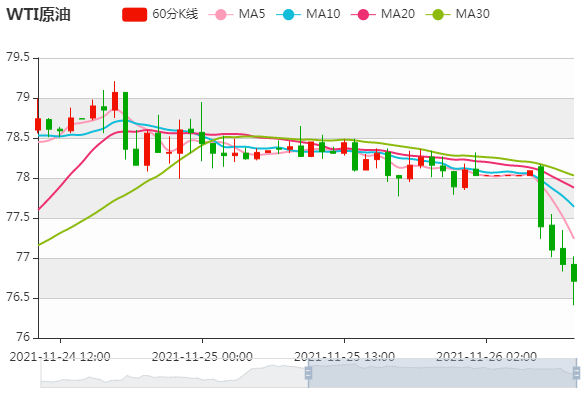Click the 2021-11-24 12:00 axis label

[60, 357]
